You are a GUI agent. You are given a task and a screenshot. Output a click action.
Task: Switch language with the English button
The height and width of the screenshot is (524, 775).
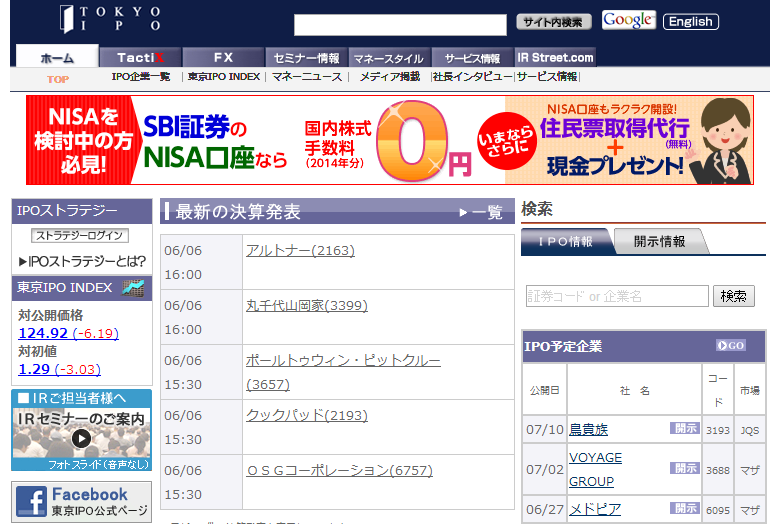point(691,21)
